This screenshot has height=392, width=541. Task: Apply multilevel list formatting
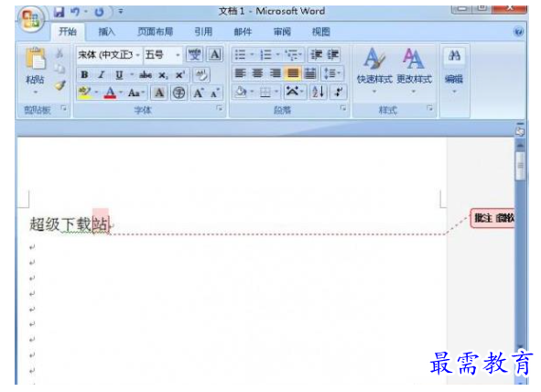point(291,55)
